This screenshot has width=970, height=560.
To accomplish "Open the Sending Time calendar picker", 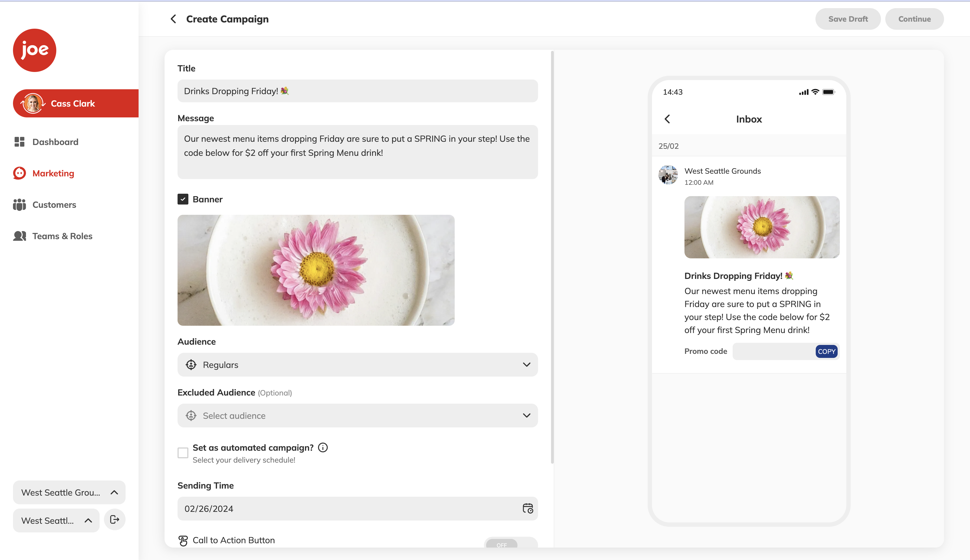I will [527, 508].
